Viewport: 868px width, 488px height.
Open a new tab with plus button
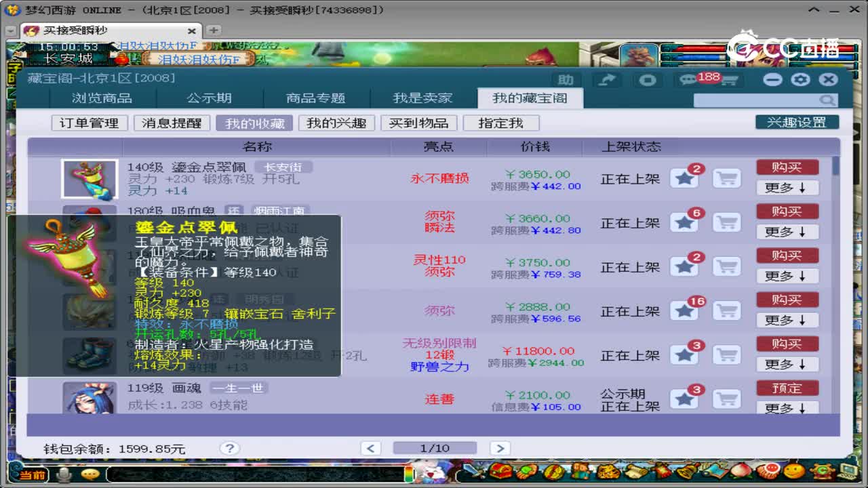pyautogui.click(x=213, y=30)
